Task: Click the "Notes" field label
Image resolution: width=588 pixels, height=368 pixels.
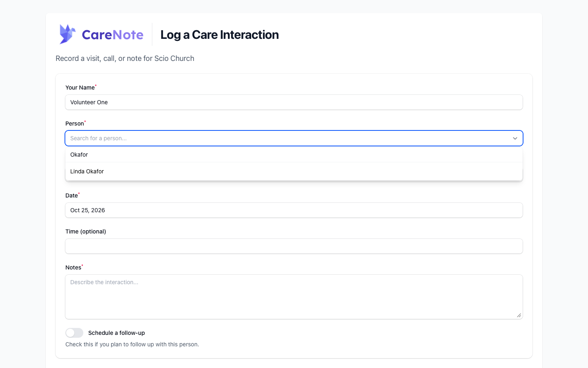Action: point(73,267)
